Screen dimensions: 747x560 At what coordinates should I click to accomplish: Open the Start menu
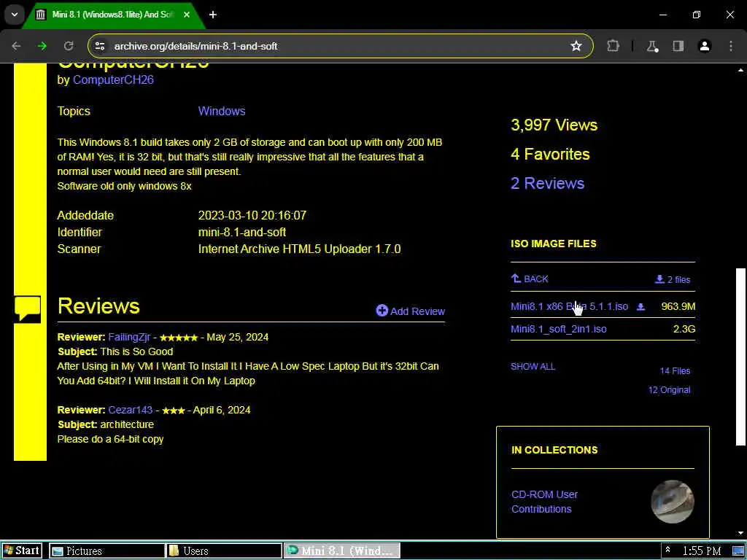(x=22, y=551)
